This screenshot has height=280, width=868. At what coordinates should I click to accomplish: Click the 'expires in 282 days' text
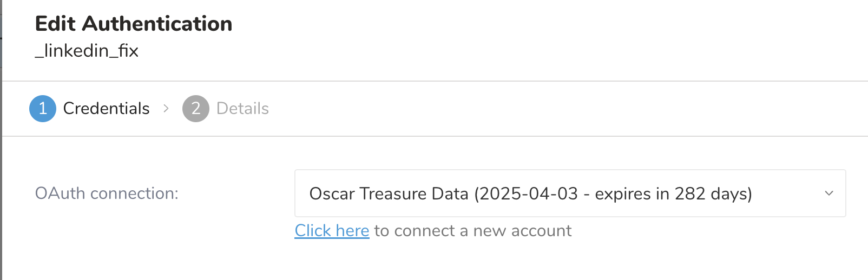point(673,194)
